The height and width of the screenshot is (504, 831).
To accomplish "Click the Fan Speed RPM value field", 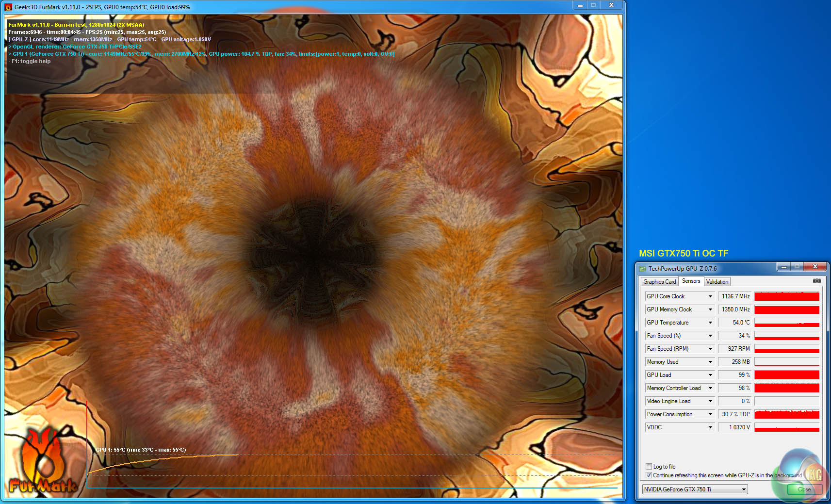I will [735, 349].
